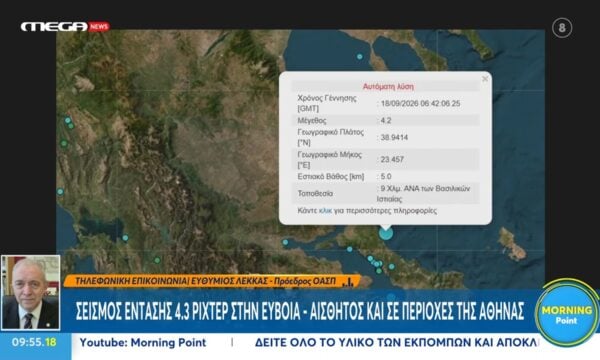Click the focal depth value 5.0
This screenshot has height=360, width=600.
point(386,176)
